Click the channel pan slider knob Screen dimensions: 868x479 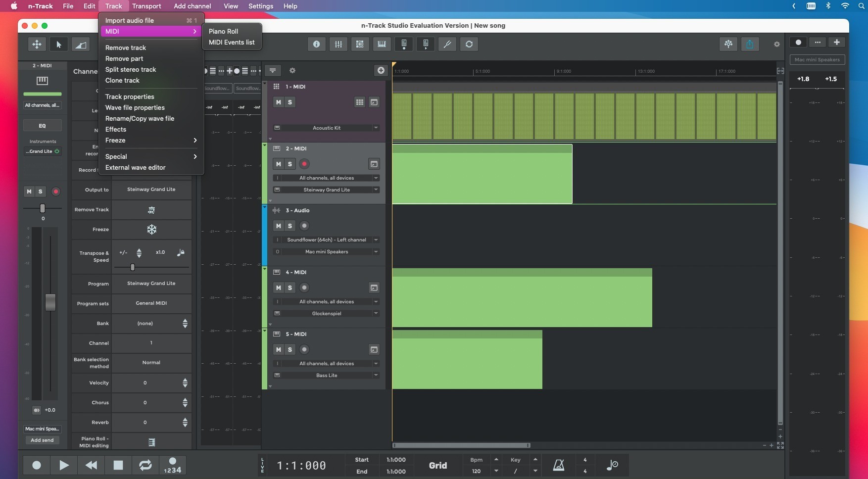coord(43,208)
